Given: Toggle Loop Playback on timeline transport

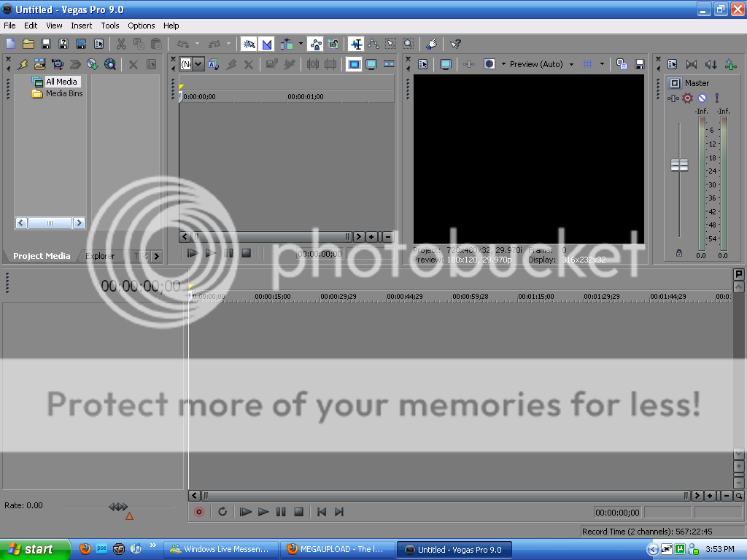Looking at the screenshot, I should 222,512.
